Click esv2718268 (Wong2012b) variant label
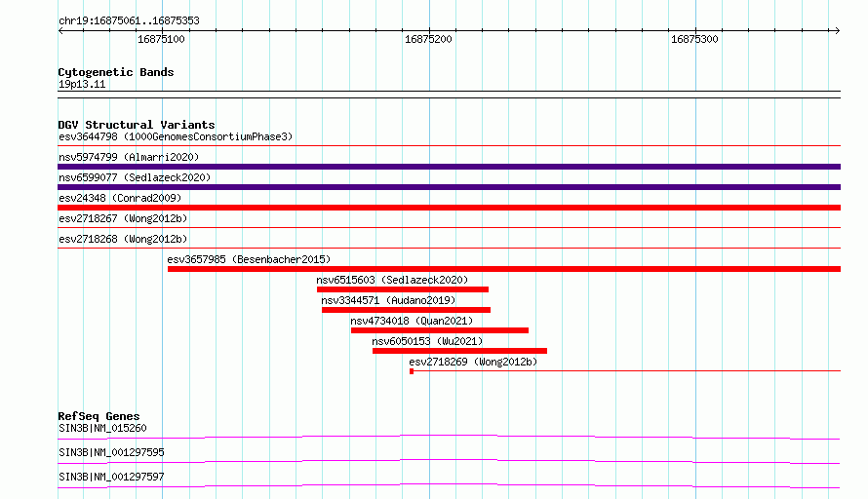868x499 pixels. pyautogui.click(x=123, y=239)
